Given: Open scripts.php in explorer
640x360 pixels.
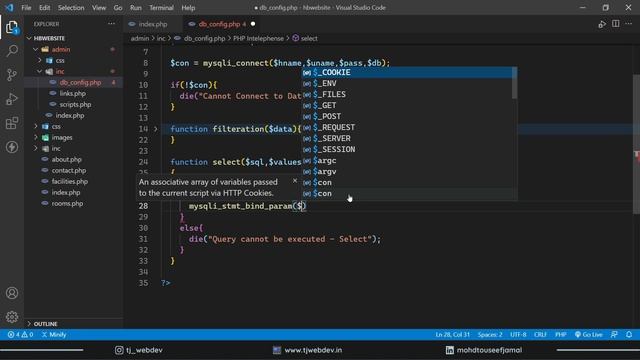Looking at the screenshot, I should (x=75, y=104).
